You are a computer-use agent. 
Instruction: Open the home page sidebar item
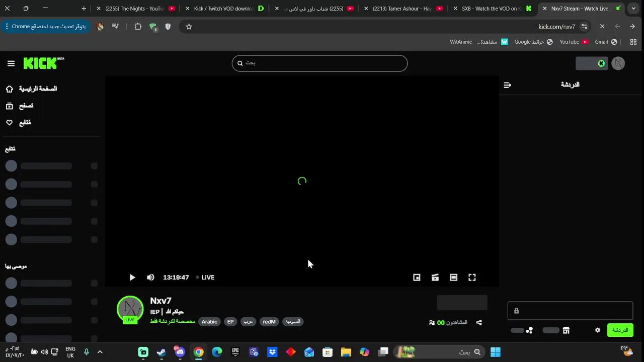(x=31, y=89)
